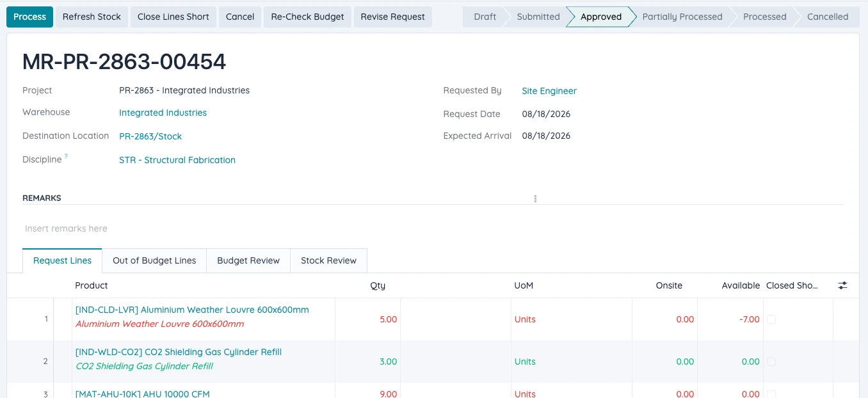Click the Expected Arrival value 08/18/2026
868x398 pixels.
546,136
